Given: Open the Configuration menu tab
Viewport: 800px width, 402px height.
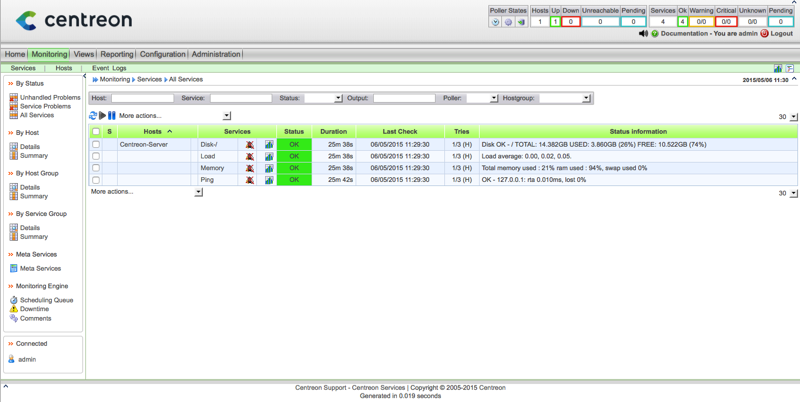Looking at the screenshot, I should tap(162, 55).
